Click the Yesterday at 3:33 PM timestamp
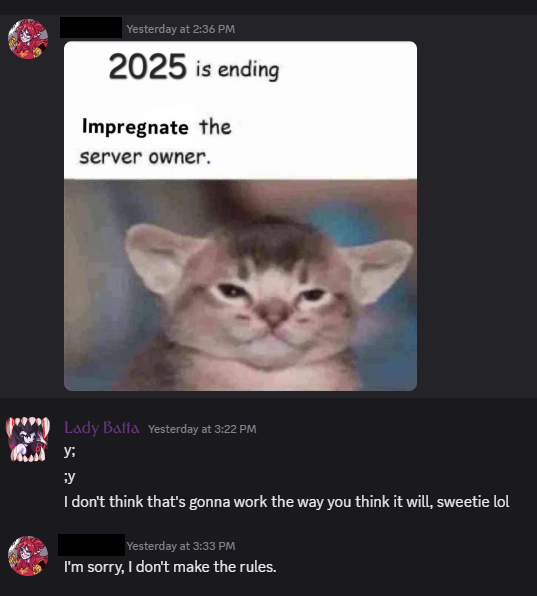 tap(181, 546)
